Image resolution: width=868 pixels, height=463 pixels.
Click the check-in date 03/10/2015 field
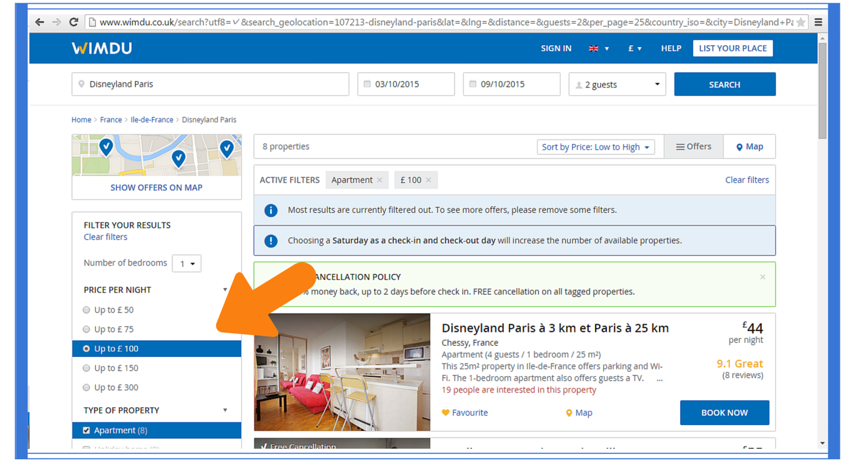pyautogui.click(x=406, y=84)
